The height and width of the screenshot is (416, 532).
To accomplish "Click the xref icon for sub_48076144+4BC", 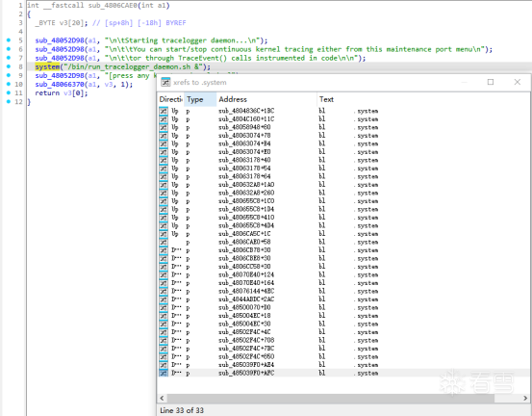I will (164, 292).
